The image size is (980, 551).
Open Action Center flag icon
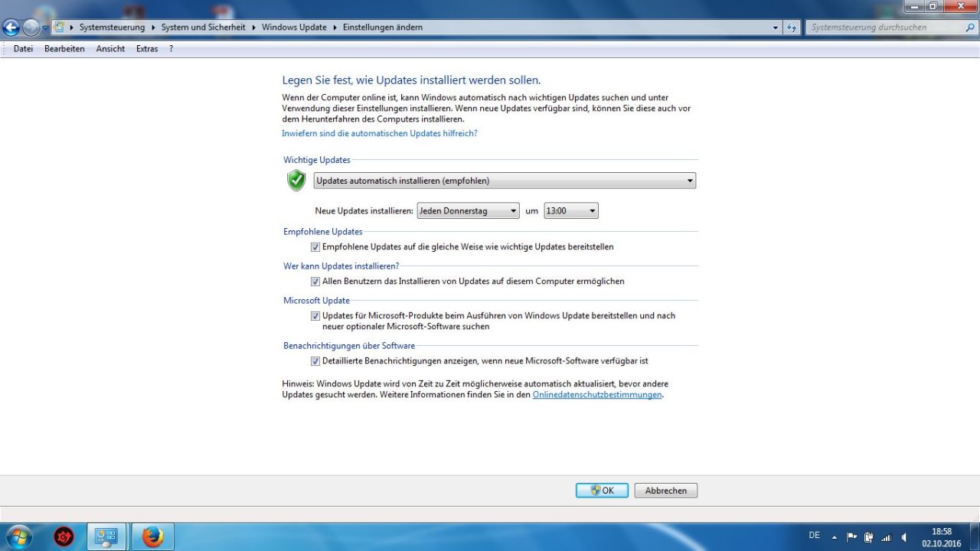(851, 537)
